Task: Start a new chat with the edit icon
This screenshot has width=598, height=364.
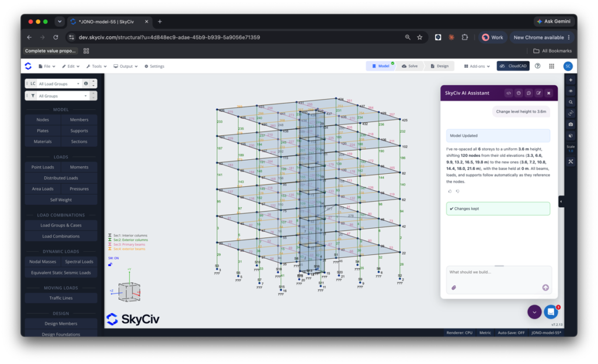Action: point(538,93)
